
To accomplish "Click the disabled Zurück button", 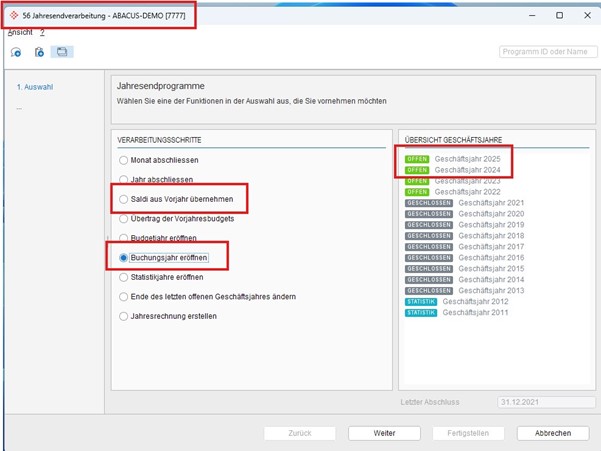I will [x=300, y=433].
